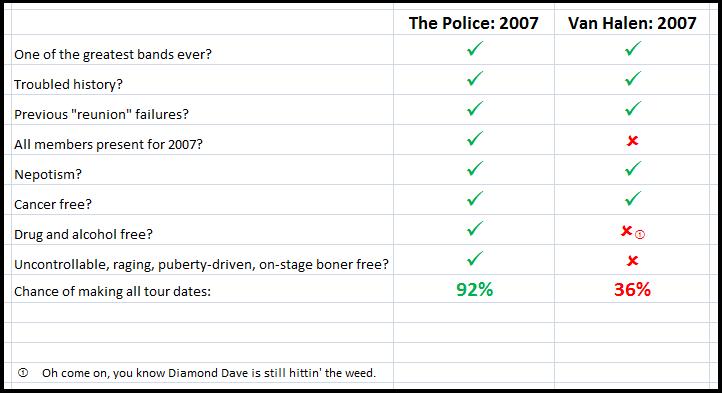Click the red 36% value cell
The width and height of the screenshot is (722, 393).
(x=632, y=289)
